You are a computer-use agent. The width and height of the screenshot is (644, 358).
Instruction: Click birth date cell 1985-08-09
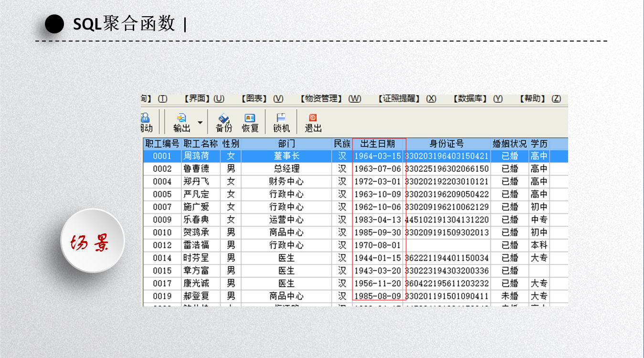coord(378,296)
